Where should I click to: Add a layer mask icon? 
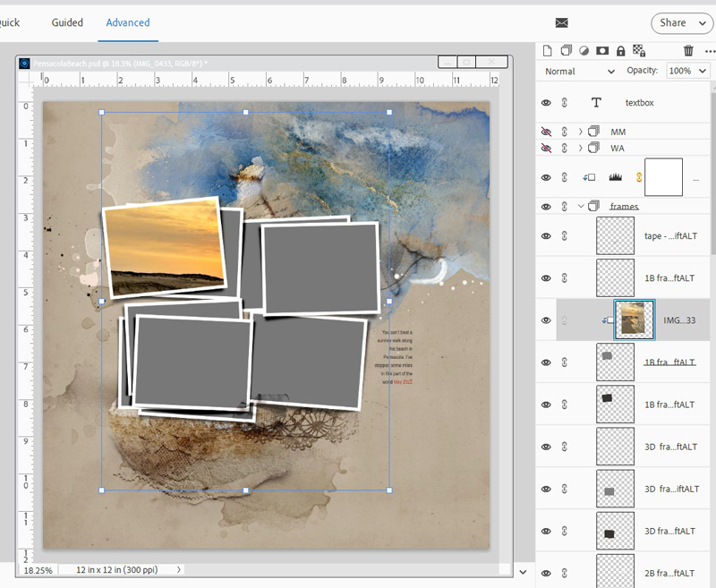click(602, 51)
